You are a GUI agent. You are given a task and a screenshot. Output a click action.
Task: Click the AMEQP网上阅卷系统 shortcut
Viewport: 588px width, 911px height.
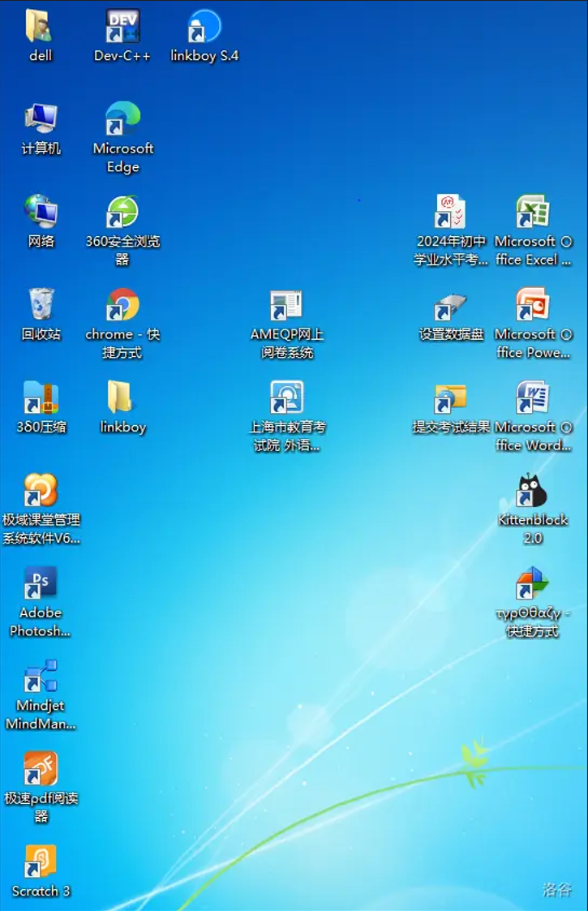pos(286,306)
